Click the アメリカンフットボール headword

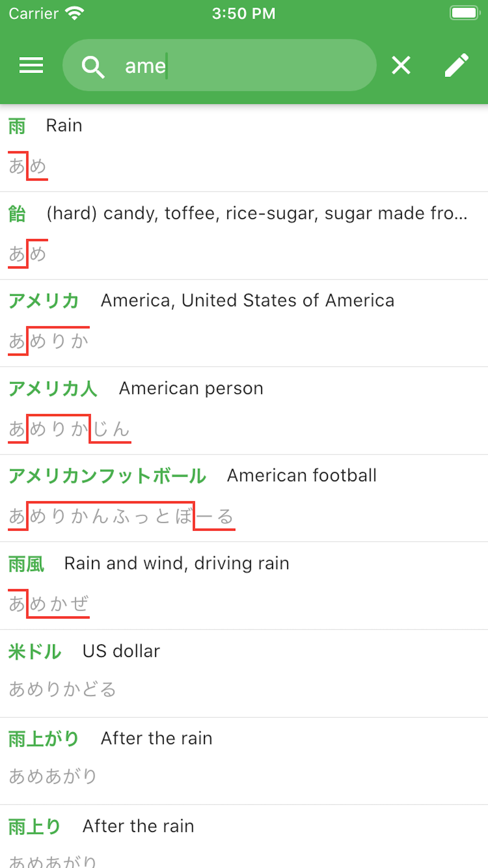pyautogui.click(x=107, y=476)
